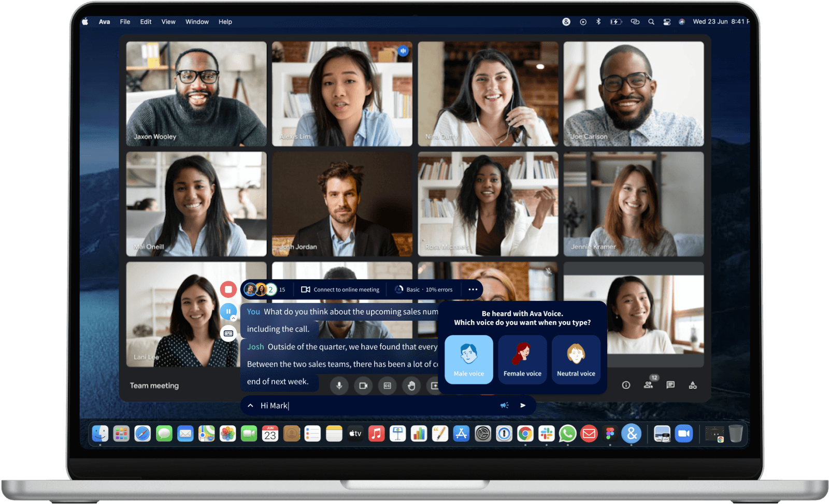
Task: Open the View menu
Action: point(168,22)
